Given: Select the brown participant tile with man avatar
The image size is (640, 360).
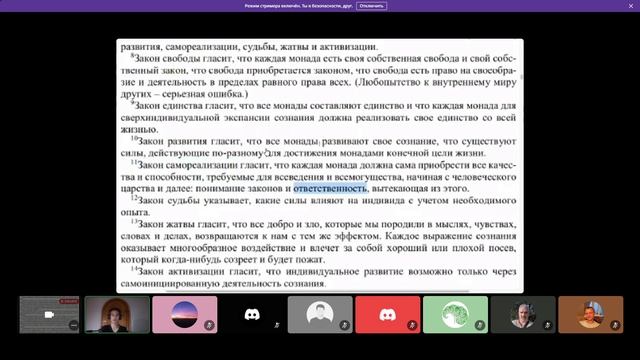Looking at the screenshot, I should tap(591, 315).
